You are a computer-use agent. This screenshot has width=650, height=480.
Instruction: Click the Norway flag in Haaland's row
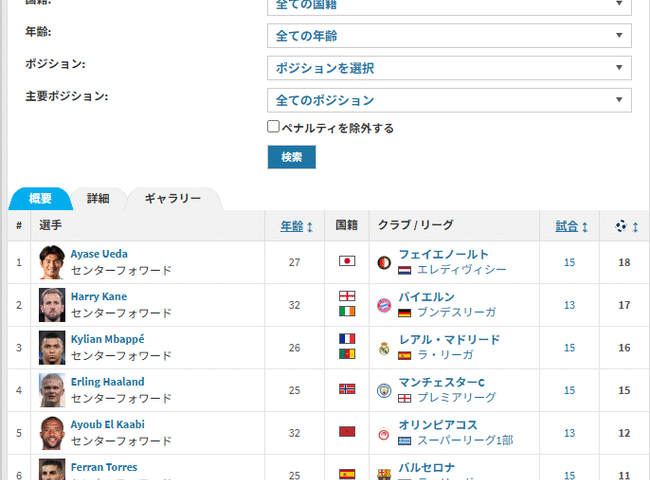347,390
